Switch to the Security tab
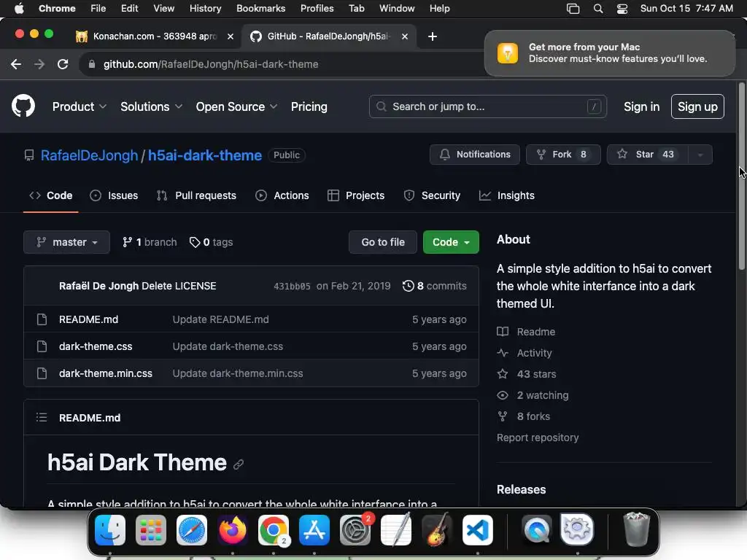Image resolution: width=747 pixels, height=560 pixels. 432,195
